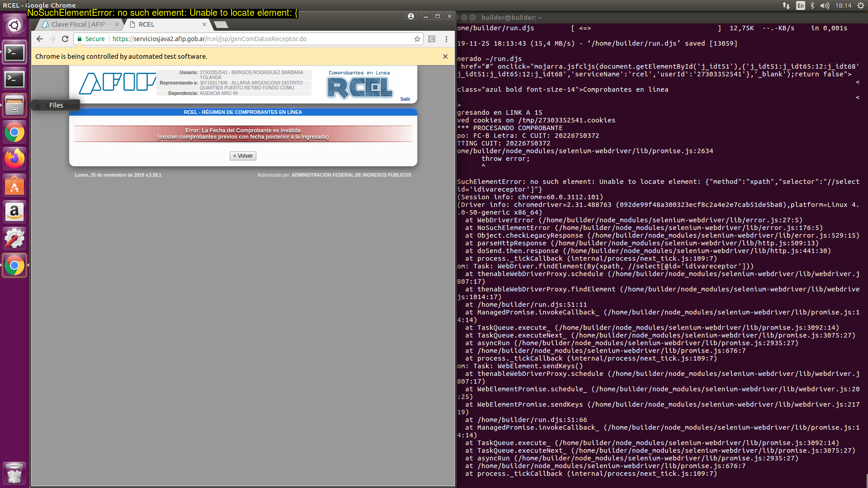Click the Volver button on error page
The image size is (868, 488).
coord(243,156)
